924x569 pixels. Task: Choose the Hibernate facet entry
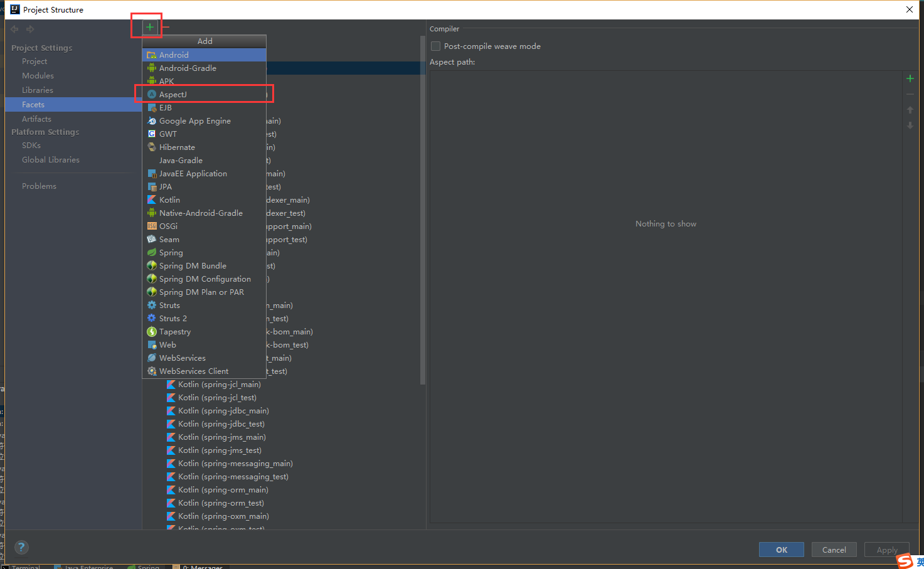(x=204, y=147)
